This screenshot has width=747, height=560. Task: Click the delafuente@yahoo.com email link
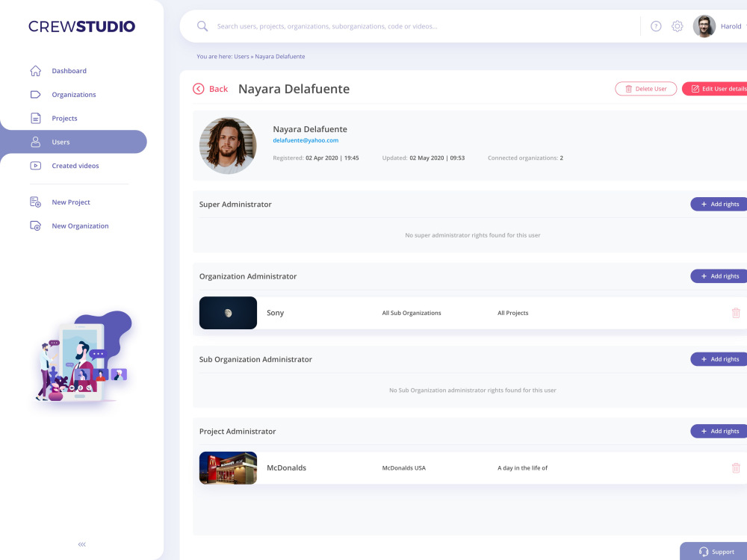tap(306, 140)
